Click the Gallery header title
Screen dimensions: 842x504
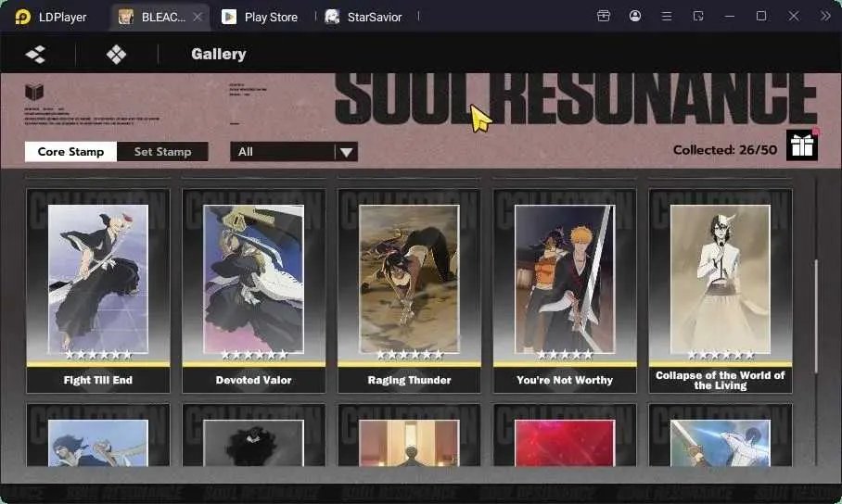pos(219,55)
